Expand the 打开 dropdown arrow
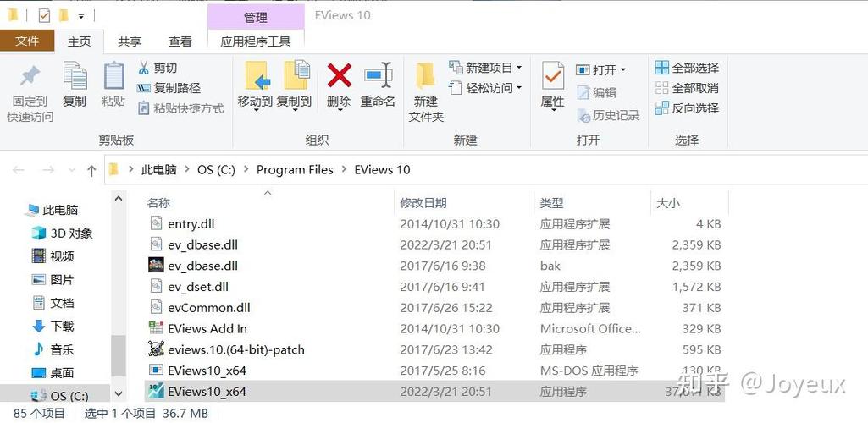Viewport: 868px width, 423px height. (x=622, y=70)
